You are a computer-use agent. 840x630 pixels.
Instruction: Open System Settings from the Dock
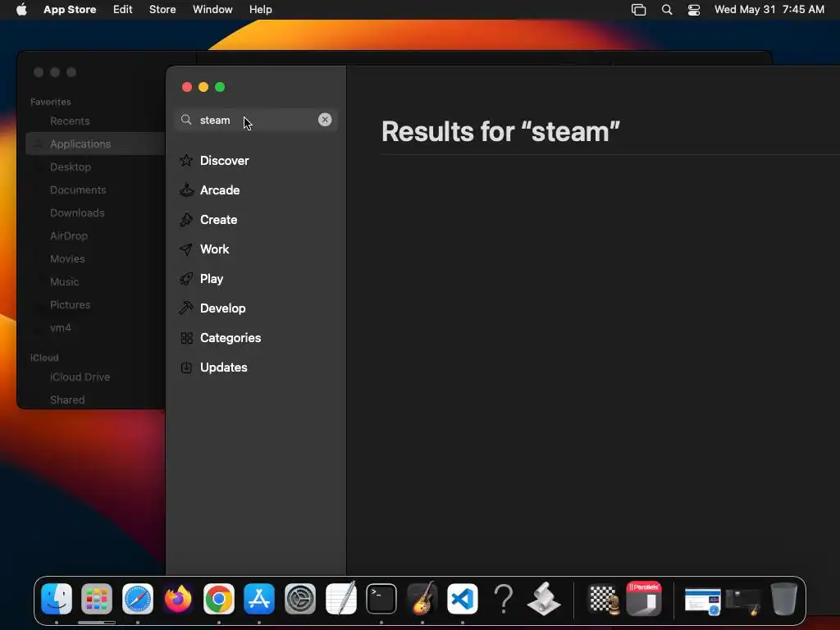300,599
